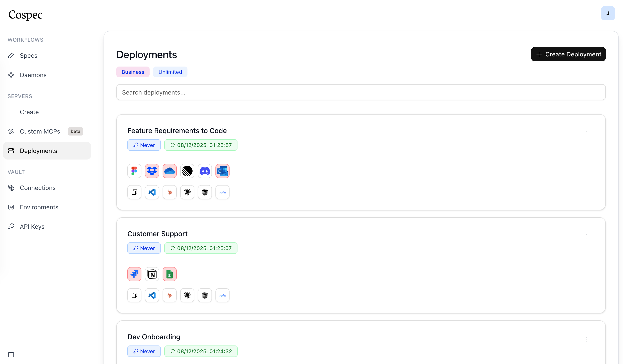The height and width of the screenshot is (364, 623).
Task: Click the Cursor cube icon in Feature Requirements card
Action: click(x=205, y=192)
